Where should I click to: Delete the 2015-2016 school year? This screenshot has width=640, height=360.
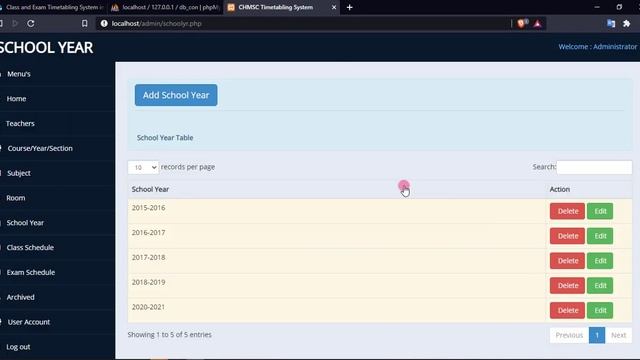point(567,211)
